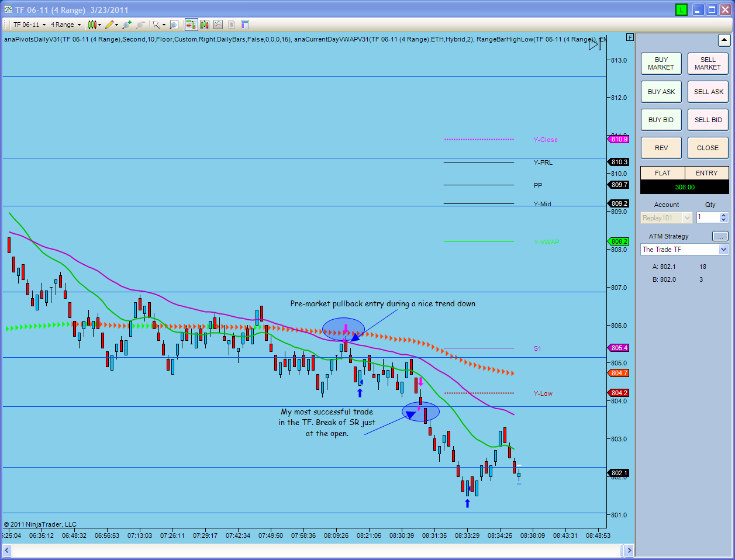The image size is (735, 560).
Task: Click the SELL MARKET button
Action: [708, 64]
